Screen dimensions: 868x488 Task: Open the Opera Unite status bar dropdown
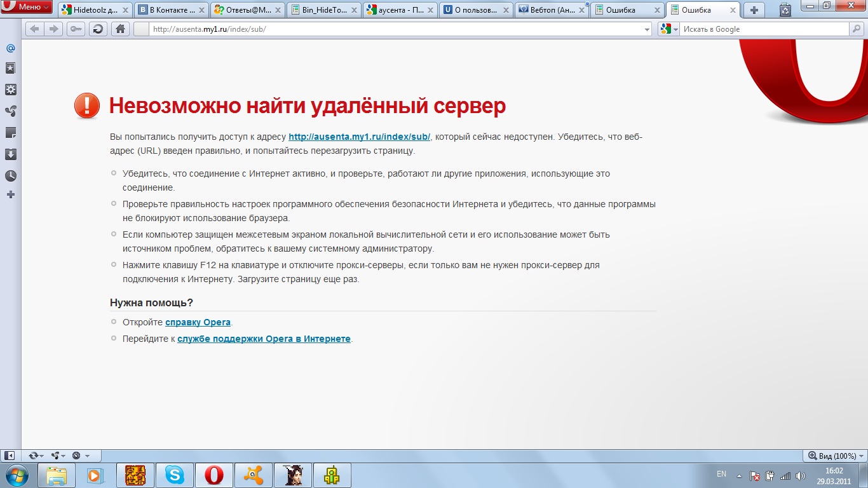point(58,456)
